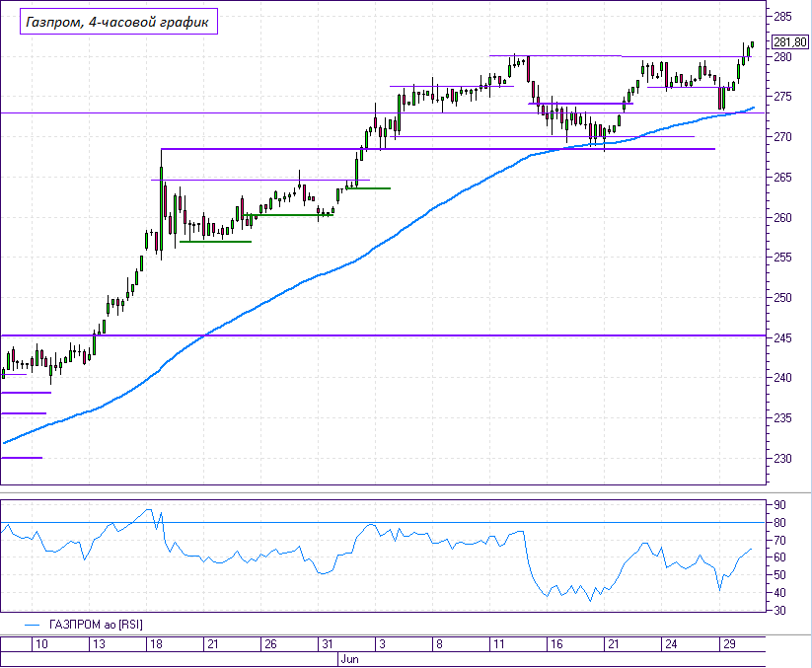Screen dimensions: 812x668
Task: Click date label 10 on time axis
Action: [x=42, y=644]
